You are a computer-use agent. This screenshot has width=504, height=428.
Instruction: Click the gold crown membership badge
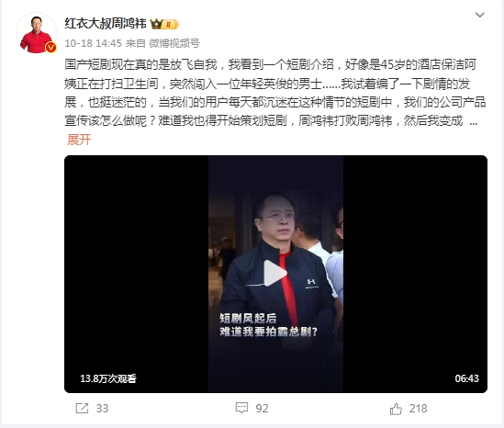click(157, 24)
